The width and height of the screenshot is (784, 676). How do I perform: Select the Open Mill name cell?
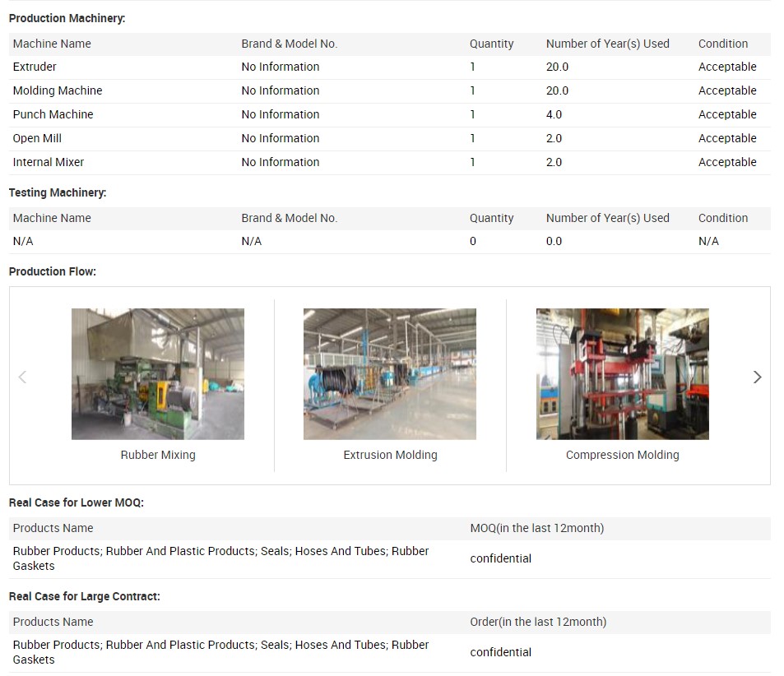click(x=37, y=138)
